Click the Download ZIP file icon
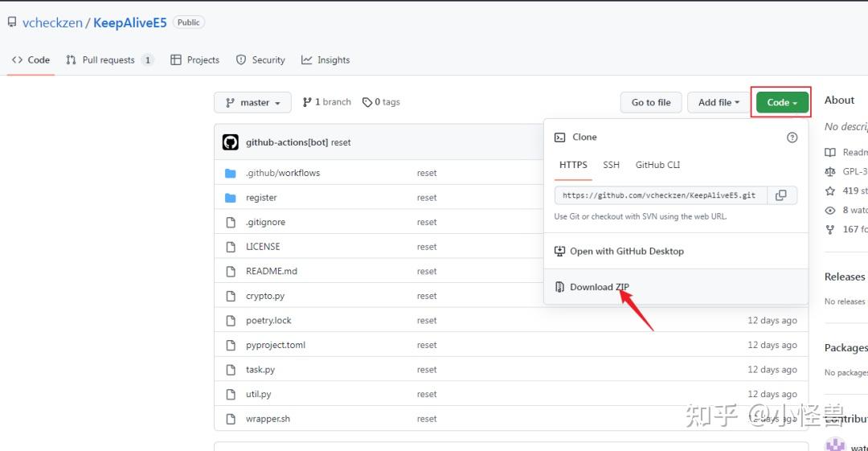 pyautogui.click(x=560, y=287)
